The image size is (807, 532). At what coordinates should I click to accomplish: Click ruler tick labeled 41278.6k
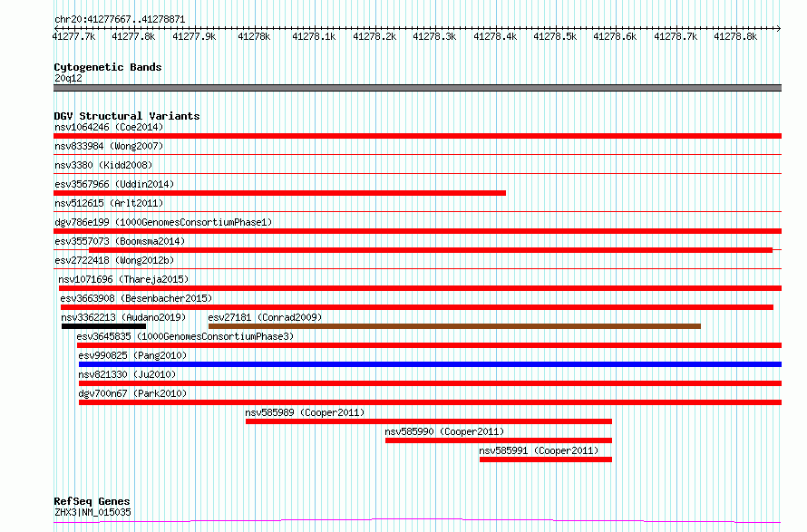click(615, 36)
